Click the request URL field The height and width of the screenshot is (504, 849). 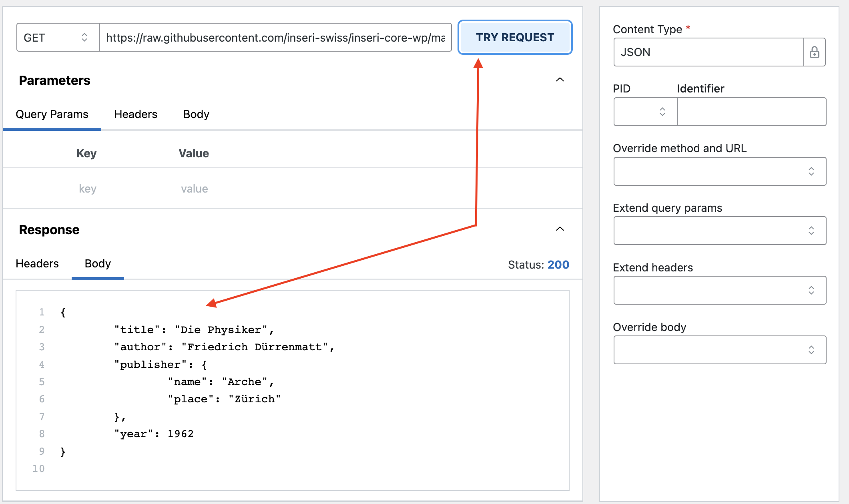point(276,37)
